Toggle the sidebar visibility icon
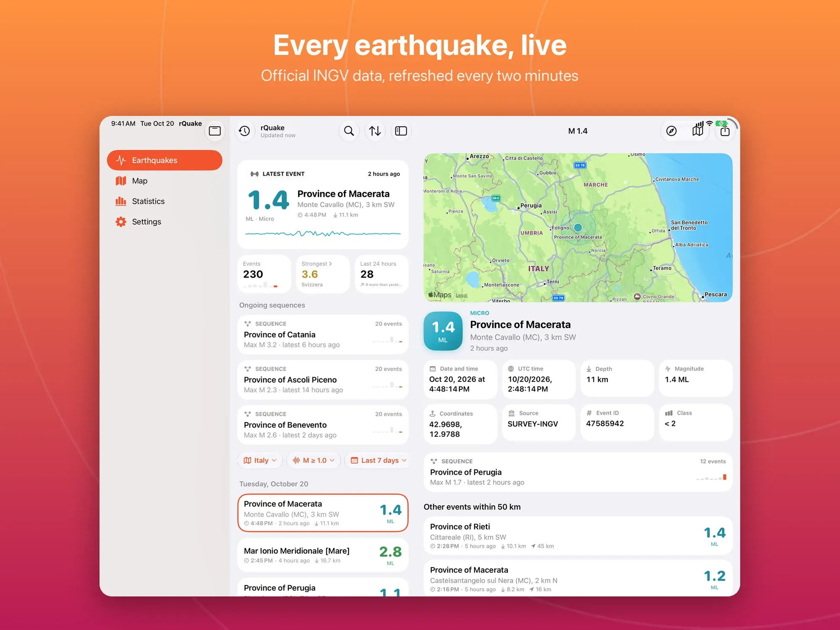The height and width of the screenshot is (630, 840). [x=215, y=131]
